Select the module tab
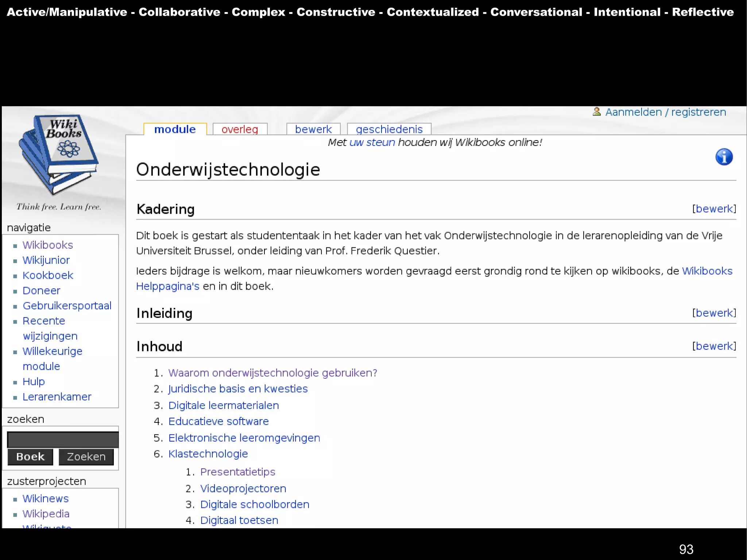The height and width of the screenshot is (560, 747). click(x=175, y=129)
